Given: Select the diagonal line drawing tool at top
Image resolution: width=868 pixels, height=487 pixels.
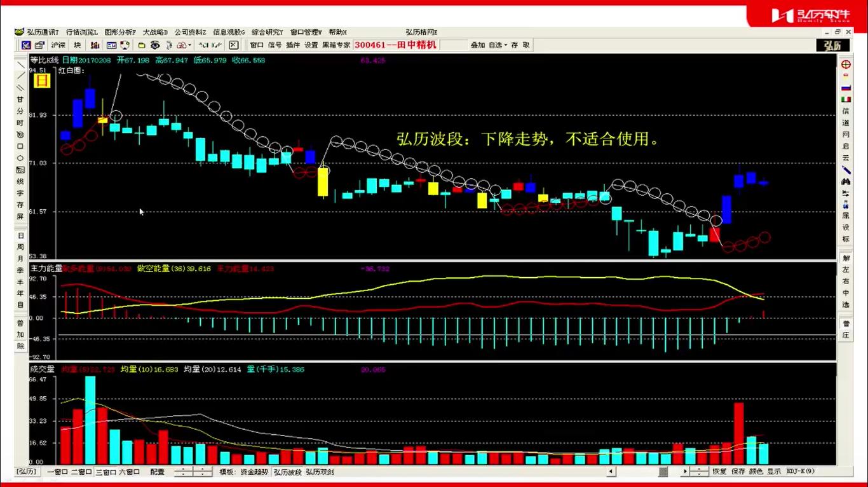Looking at the screenshot, I should (20, 64).
